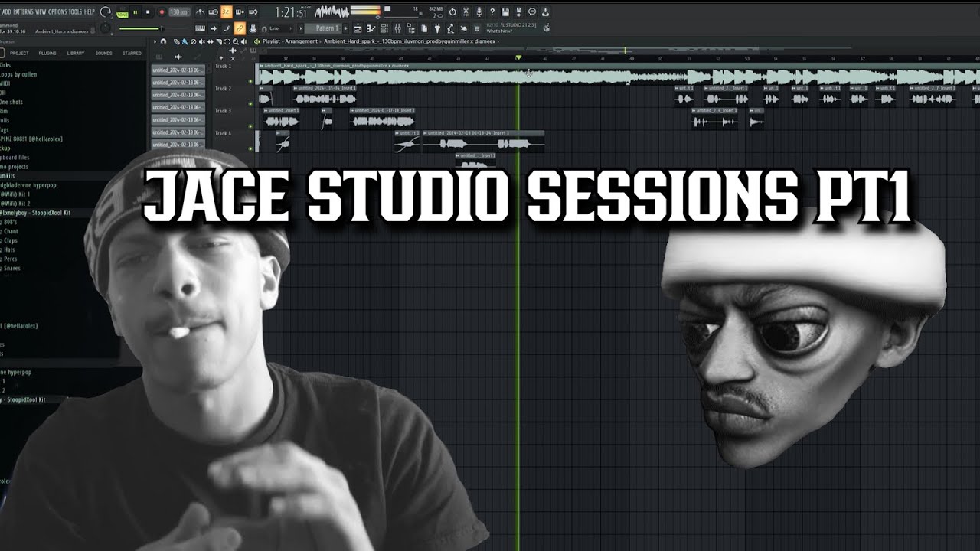
Task: Click the question mark help icon
Action: [x=492, y=11]
